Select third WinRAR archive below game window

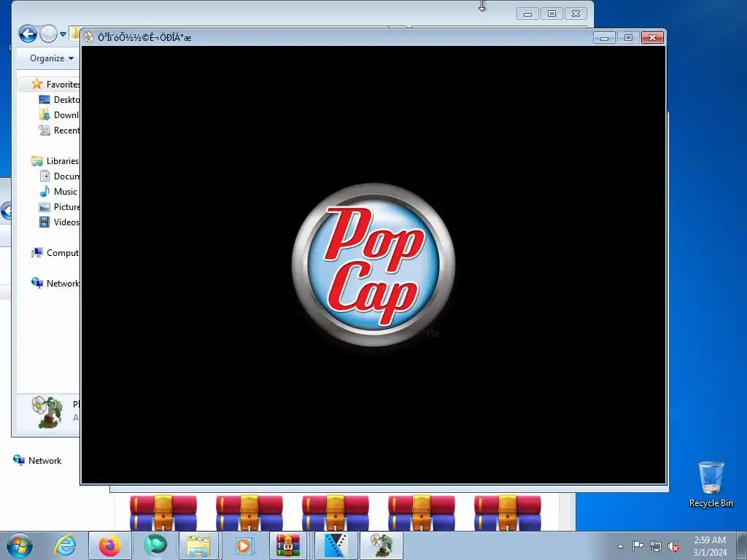click(x=336, y=513)
